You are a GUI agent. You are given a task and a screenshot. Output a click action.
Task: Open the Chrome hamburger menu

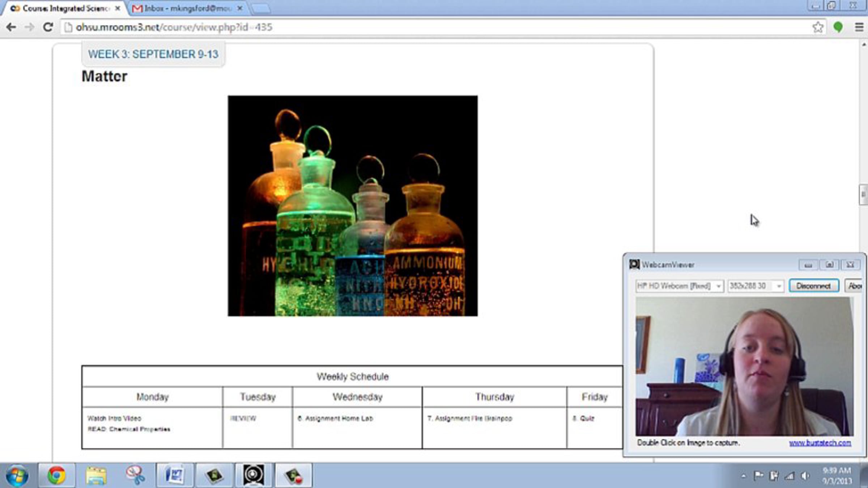pos(859,27)
